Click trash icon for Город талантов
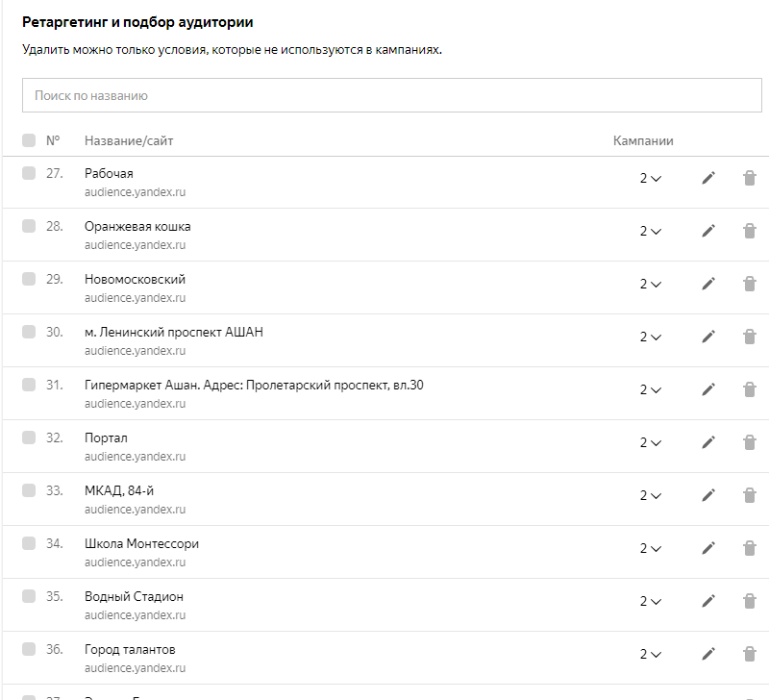 (750, 654)
